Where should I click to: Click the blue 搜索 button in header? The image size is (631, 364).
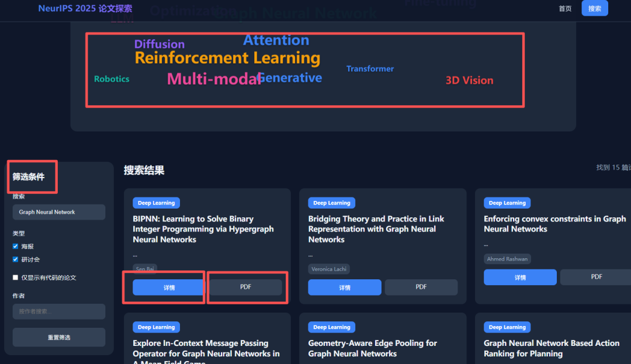tap(594, 9)
